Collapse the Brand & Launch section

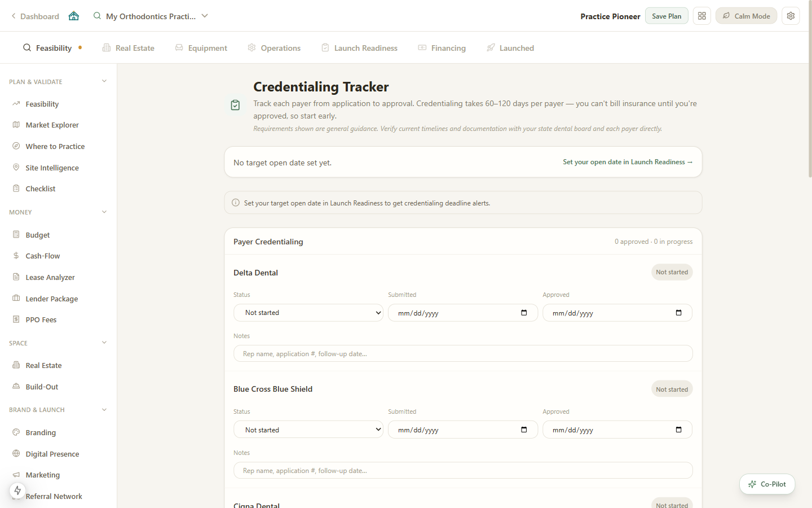click(104, 410)
